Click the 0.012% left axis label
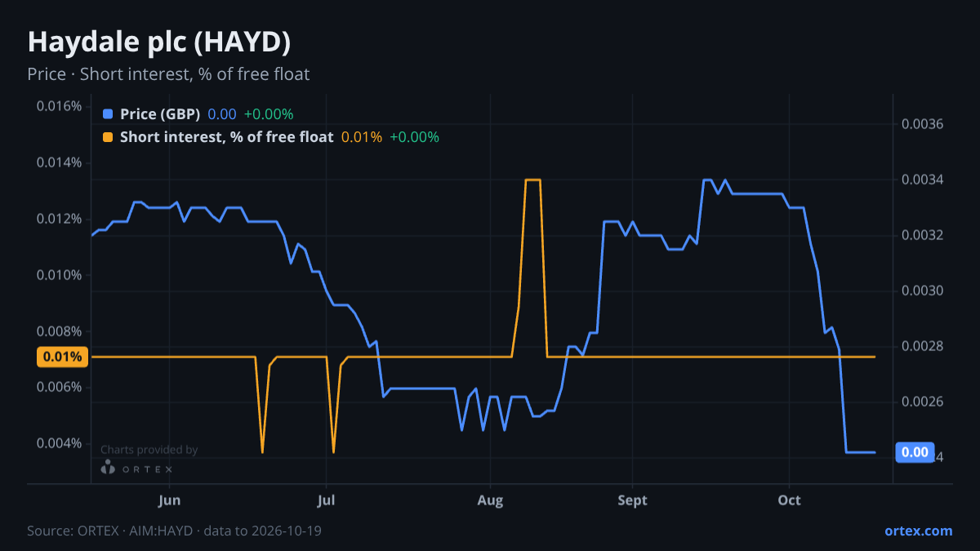980x551 pixels. tap(58, 219)
